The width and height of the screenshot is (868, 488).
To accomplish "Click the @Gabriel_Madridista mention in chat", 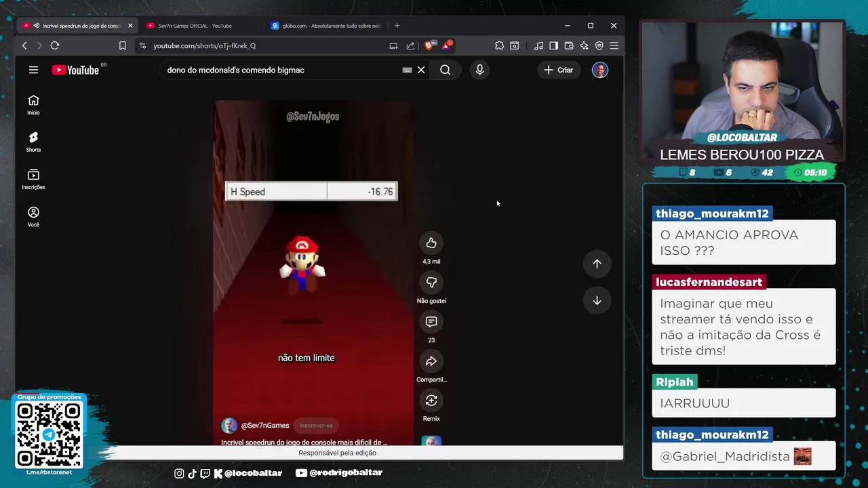I will (x=725, y=457).
